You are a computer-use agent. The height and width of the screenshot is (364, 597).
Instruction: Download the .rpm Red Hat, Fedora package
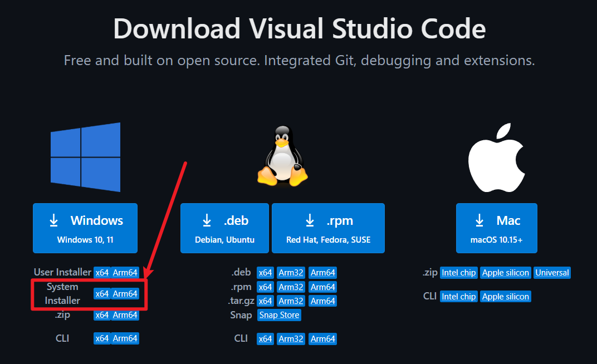[x=328, y=228]
